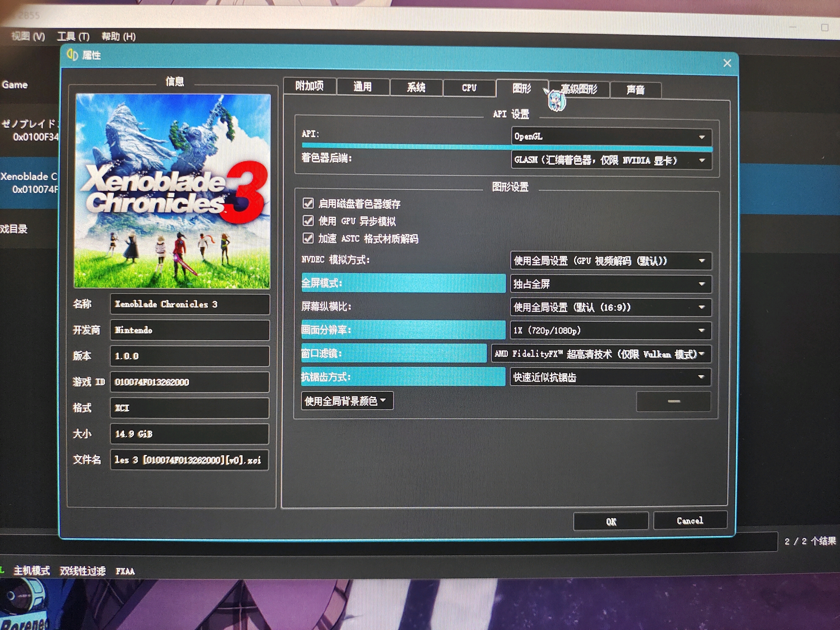Click the 游戏 ID field showing 010074F013262000
Screen dimensions: 840x630
pyautogui.click(x=190, y=382)
